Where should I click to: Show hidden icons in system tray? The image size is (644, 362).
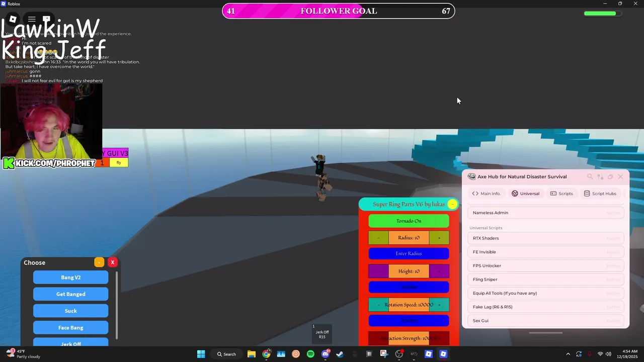[x=568, y=354]
